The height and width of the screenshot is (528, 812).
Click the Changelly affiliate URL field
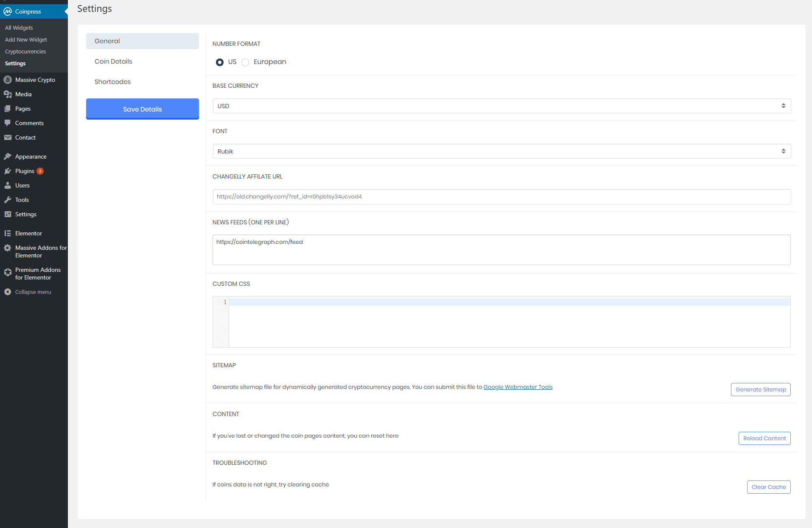tap(502, 197)
